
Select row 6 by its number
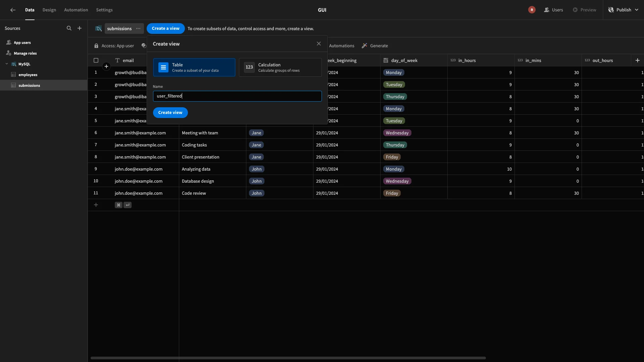coord(96,133)
